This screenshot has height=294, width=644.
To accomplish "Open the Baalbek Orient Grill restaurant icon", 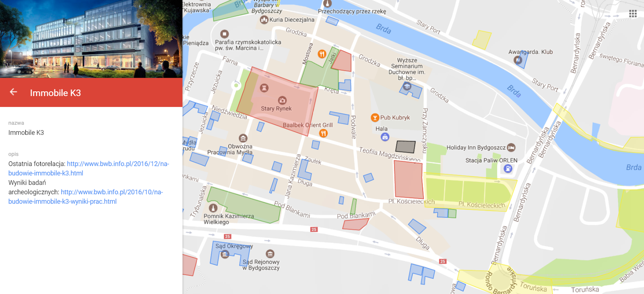I will [323, 133].
